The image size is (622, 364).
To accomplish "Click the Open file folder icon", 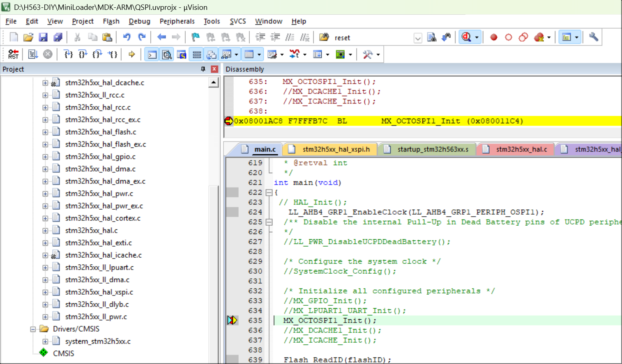I will 28,37.
